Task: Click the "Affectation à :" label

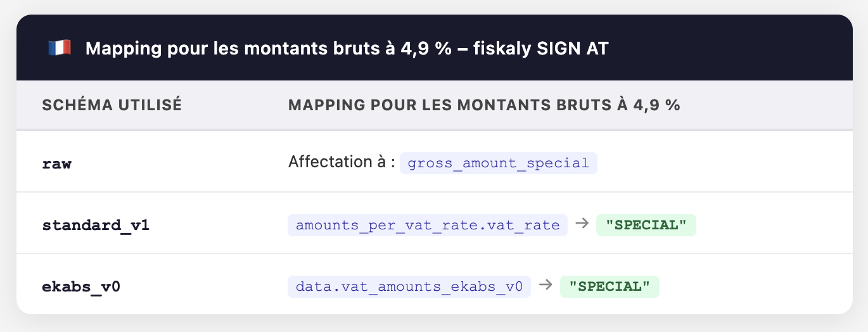Action: [341, 163]
